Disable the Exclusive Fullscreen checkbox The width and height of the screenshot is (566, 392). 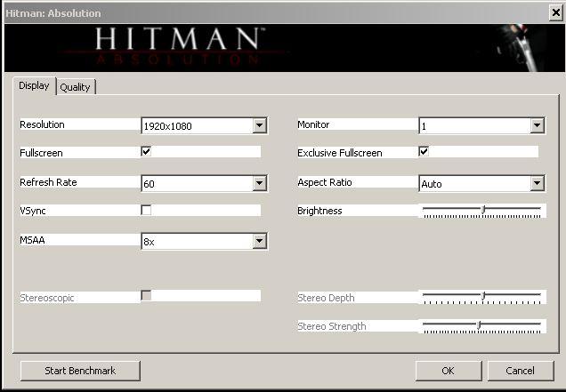pos(424,151)
